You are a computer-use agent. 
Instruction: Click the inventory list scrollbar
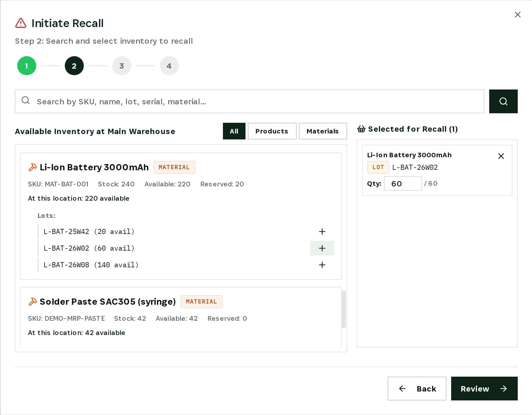[344, 309]
